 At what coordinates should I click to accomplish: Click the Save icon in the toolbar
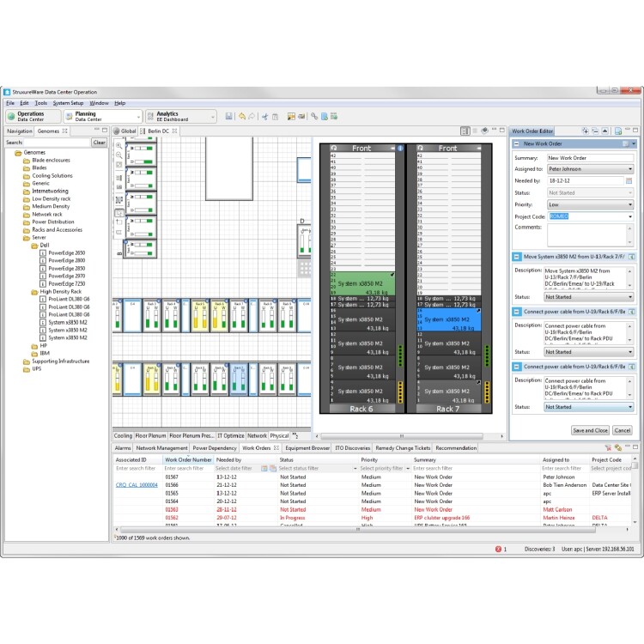(x=228, y=117)
